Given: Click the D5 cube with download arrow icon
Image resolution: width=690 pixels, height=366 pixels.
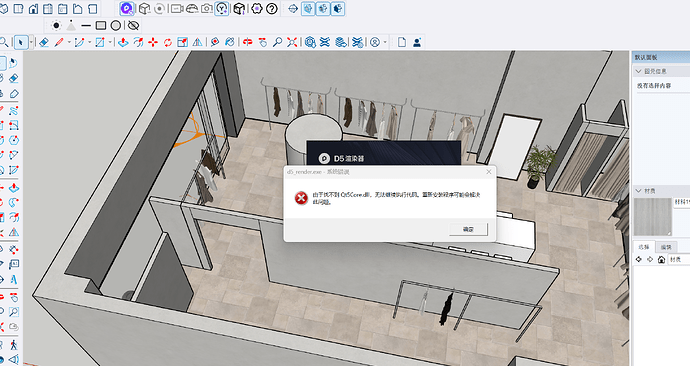Looking at the screenshot, I should (239, 8).
